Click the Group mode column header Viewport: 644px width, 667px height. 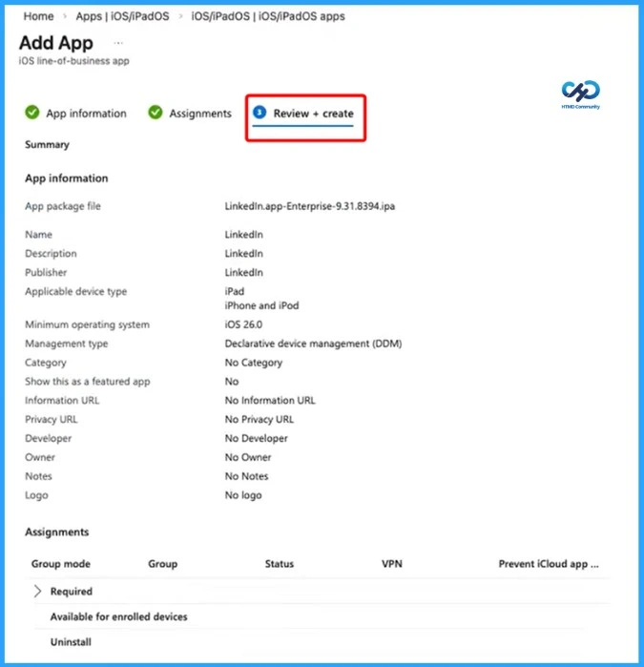(61, 564)
